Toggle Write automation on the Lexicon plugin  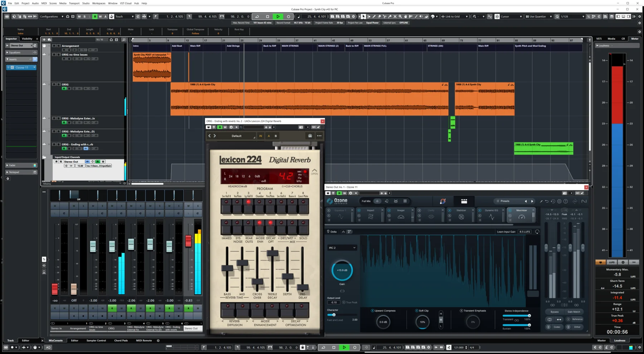tap(225, 127)
